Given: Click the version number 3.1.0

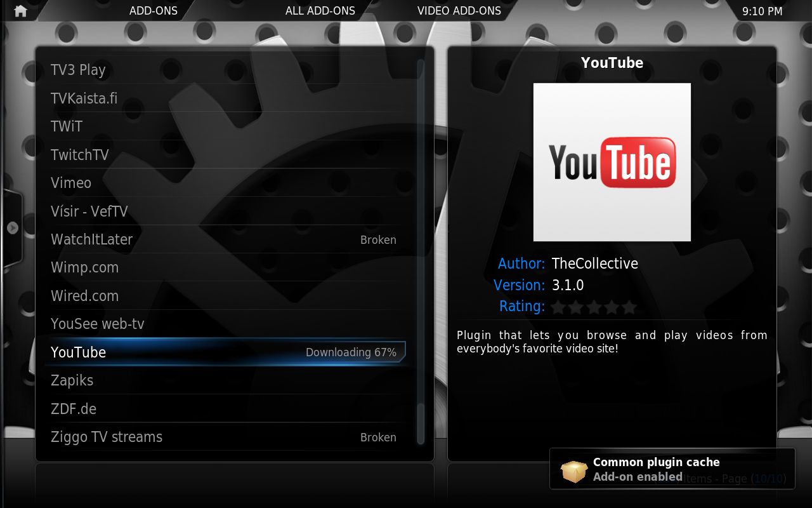Looking at the screenshot, I should (x=568, y=285).
